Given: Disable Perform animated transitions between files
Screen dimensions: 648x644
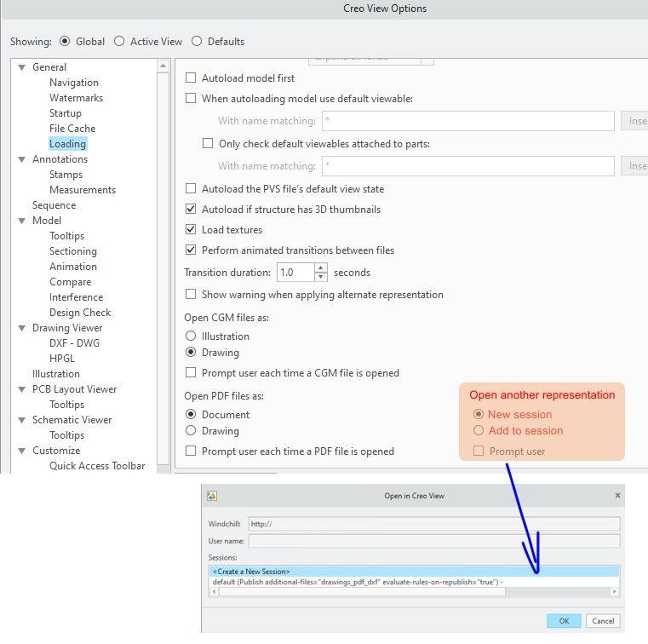Looking at the screenshot, I should point(191,250).
